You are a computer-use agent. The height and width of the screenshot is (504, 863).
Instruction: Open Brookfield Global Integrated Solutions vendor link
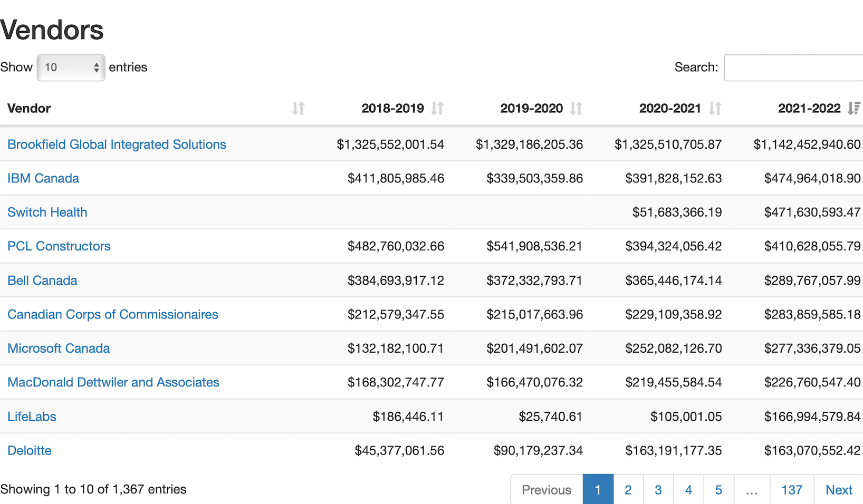(x=117, y=144)
